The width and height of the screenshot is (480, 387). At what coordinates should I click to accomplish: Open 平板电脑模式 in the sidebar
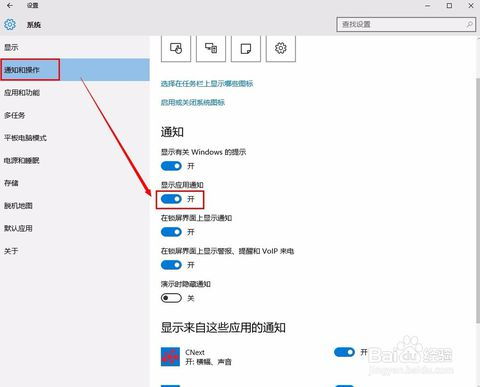pyautogui.click(x=75, y=138)
